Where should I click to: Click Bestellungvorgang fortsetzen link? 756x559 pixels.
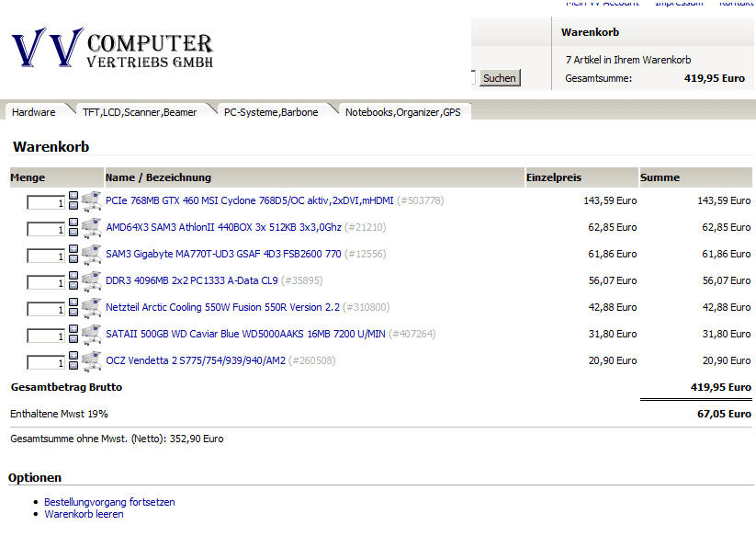[109, 502]
